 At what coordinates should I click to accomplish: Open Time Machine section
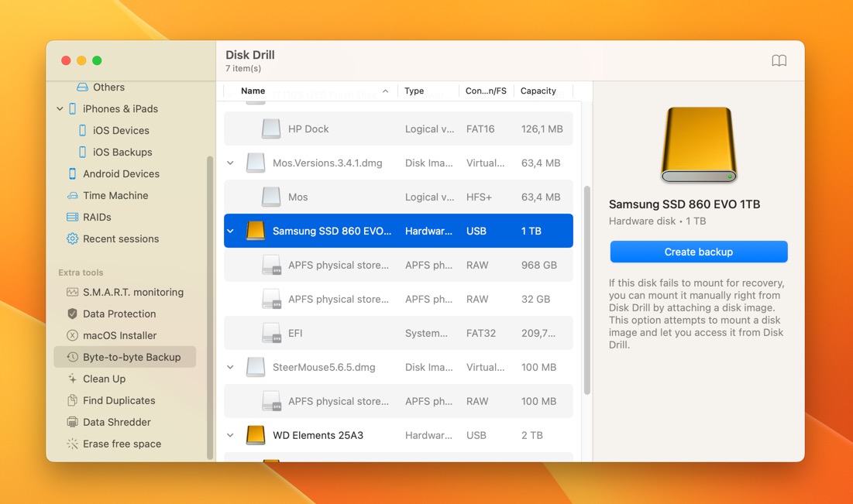[115, 196]
